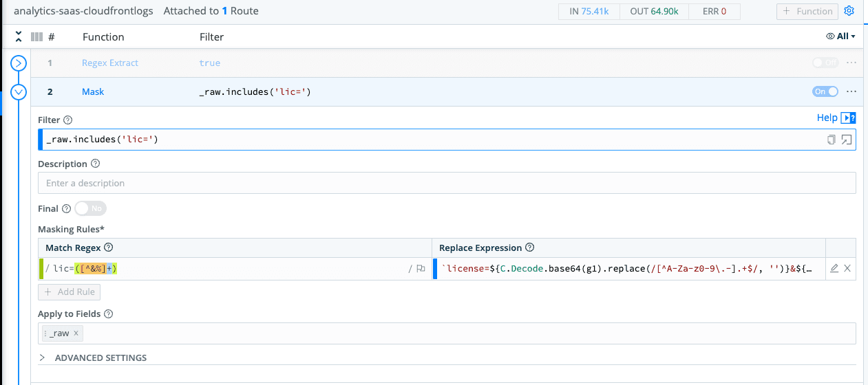Remove the _raw field tag

tap(76, 333)
